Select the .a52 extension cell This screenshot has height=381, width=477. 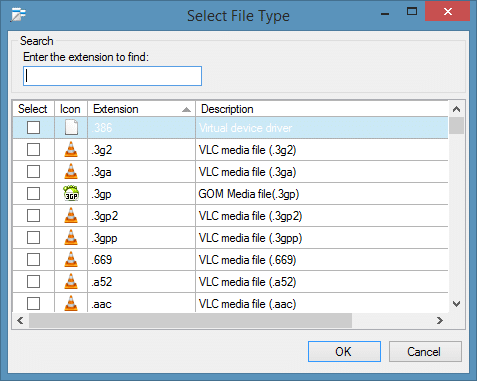click(x=141, y=282)
